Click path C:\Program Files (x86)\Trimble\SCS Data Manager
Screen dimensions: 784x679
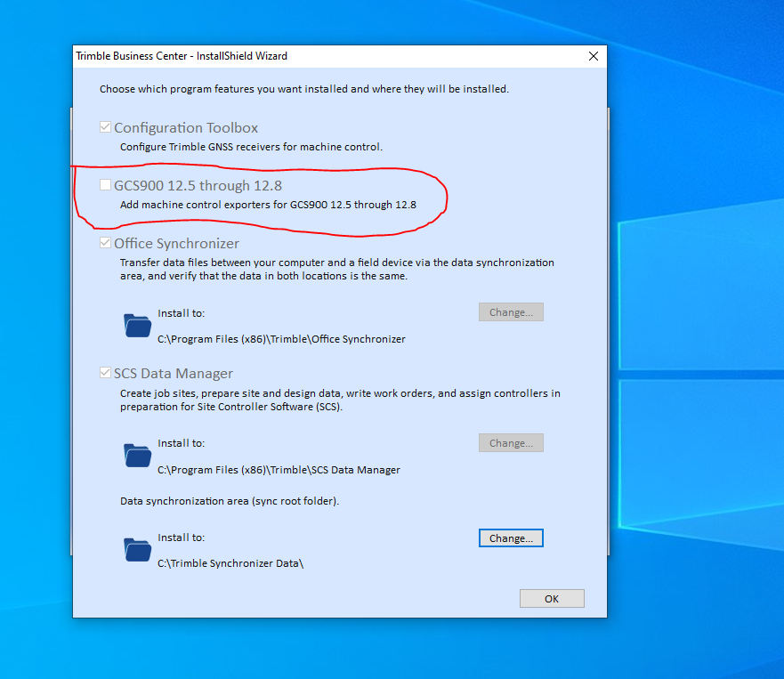click(x=279, y=470)
